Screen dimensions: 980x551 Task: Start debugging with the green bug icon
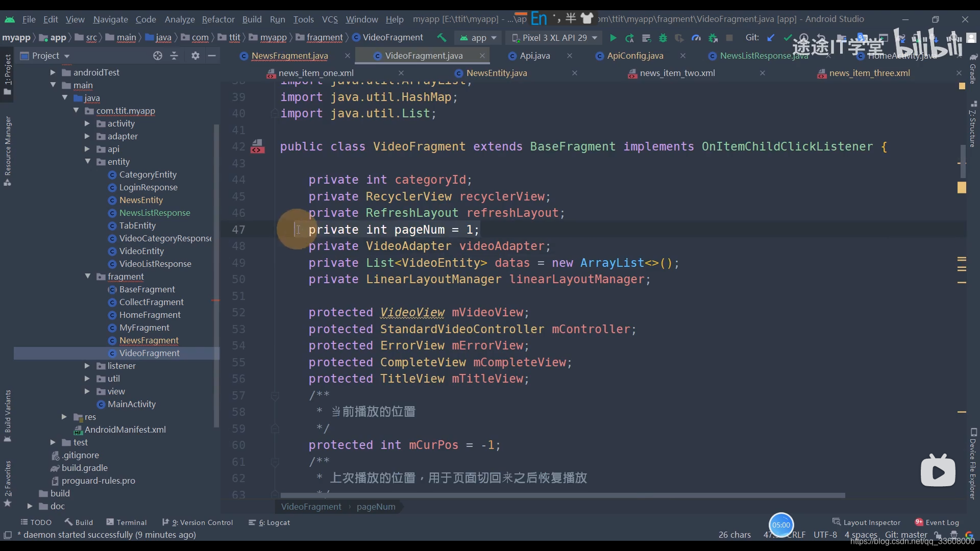tap(663, 38)
